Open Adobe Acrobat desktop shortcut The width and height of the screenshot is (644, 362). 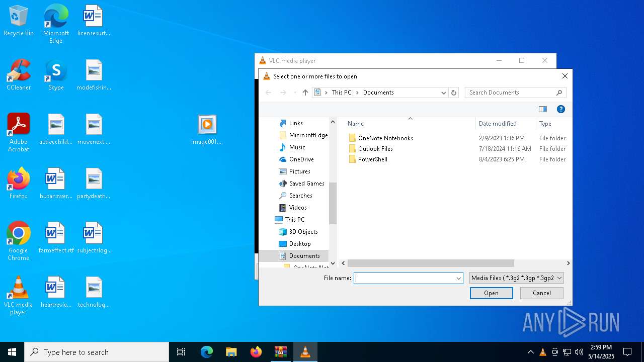(19, 133)
